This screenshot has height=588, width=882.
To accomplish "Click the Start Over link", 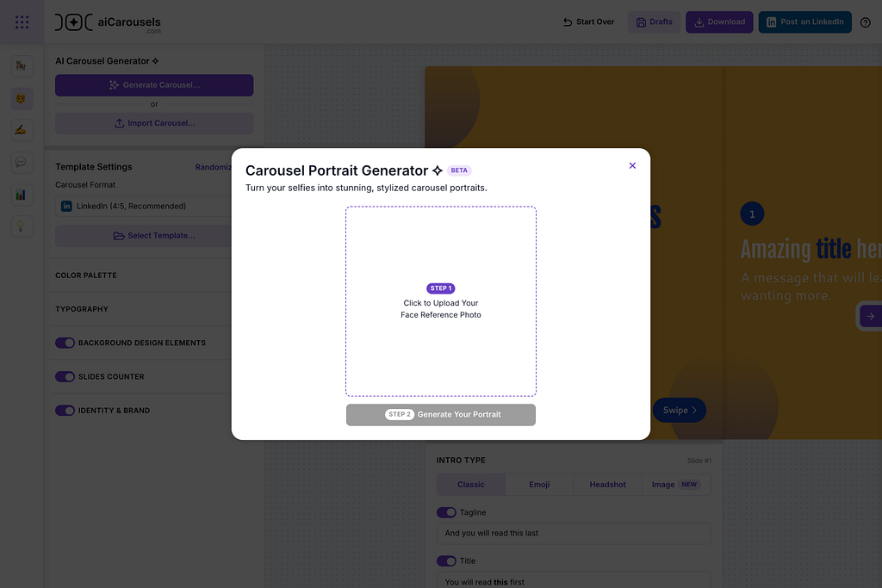I will [588, 22].
